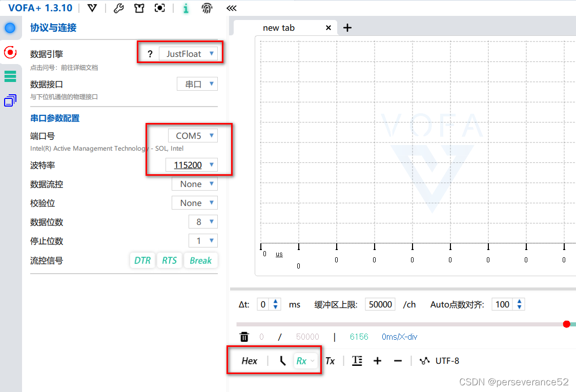
Task: Click the T-shirt skin/theme icon
Action: pos(139,8)
